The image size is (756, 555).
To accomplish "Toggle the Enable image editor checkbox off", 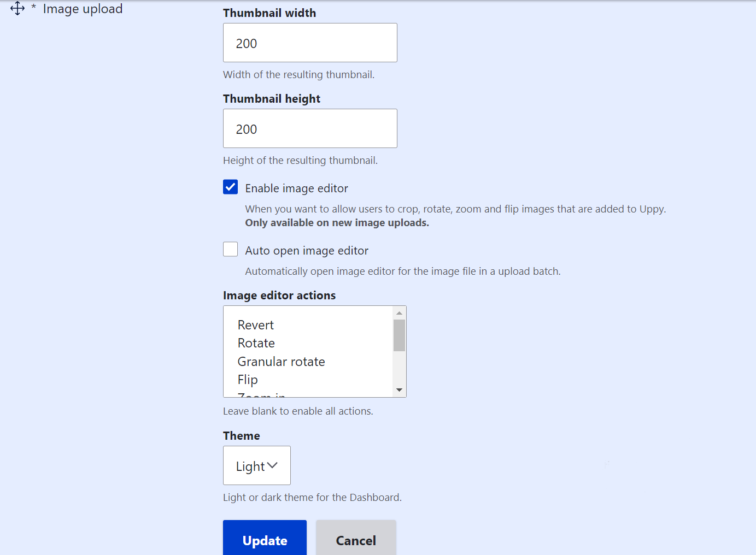I will pyautogui.click(x=230, y=187).
